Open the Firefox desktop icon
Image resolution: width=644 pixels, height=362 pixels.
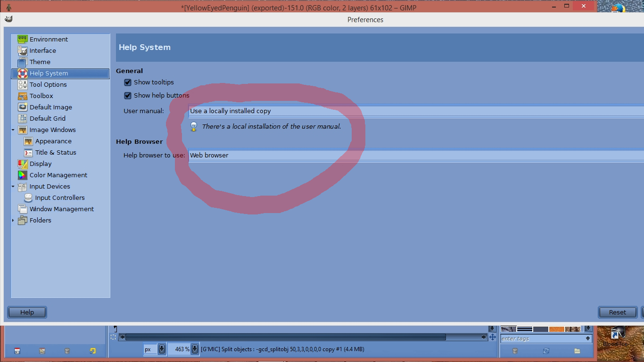coord(618,8)
